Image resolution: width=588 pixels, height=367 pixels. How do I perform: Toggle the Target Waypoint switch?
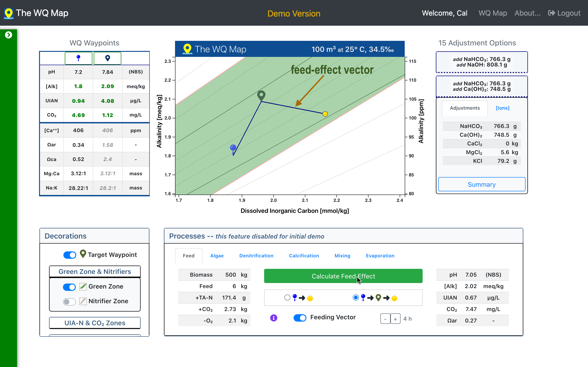click(x=70, y=255)
